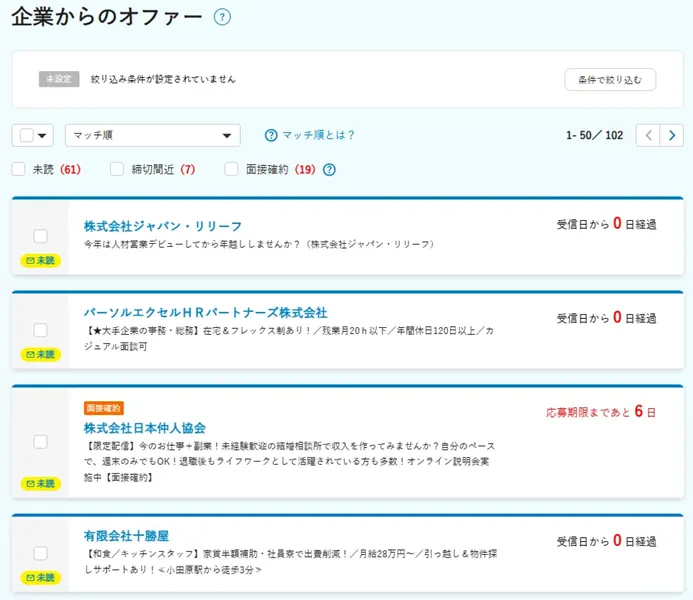Select the 株式会社ジャパン・リリーフ offer checkbox
The image size is (693, 600).
(40, 236)
